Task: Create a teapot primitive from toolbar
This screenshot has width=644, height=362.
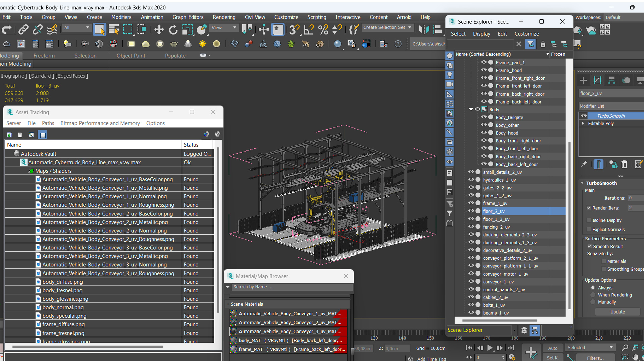Action: [174, 44]
